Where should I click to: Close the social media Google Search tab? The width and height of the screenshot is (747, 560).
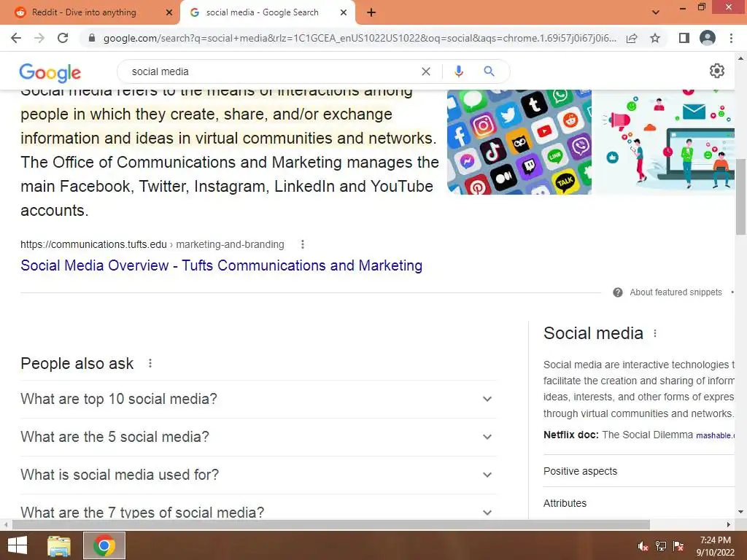pos(344,12)
